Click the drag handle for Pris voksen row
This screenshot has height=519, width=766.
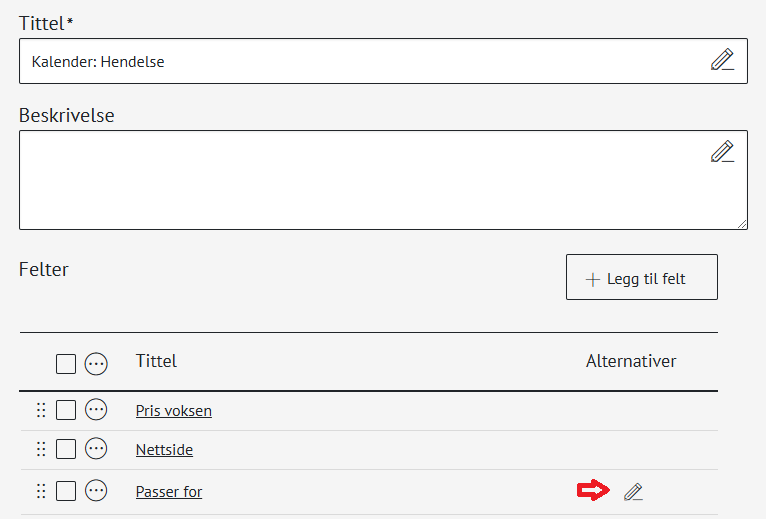coord(41,410)
